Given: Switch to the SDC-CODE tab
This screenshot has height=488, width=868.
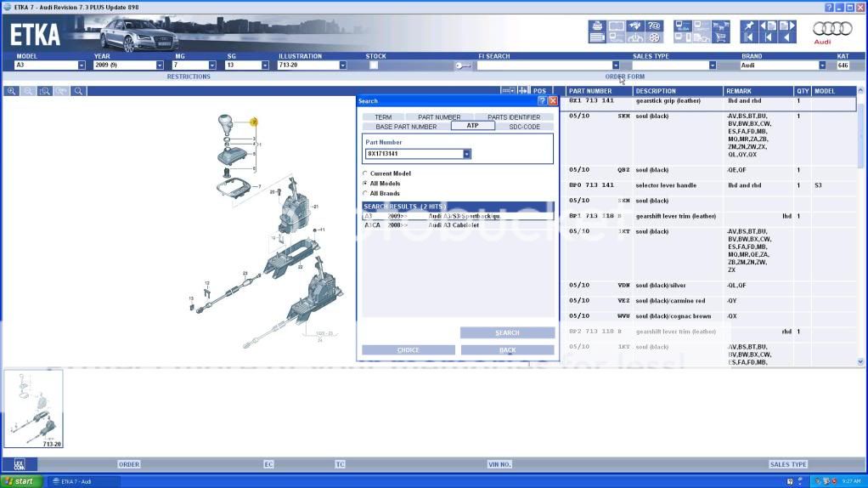Looking at the screenshot, I should pyautogui.click(x=524, y=127).
